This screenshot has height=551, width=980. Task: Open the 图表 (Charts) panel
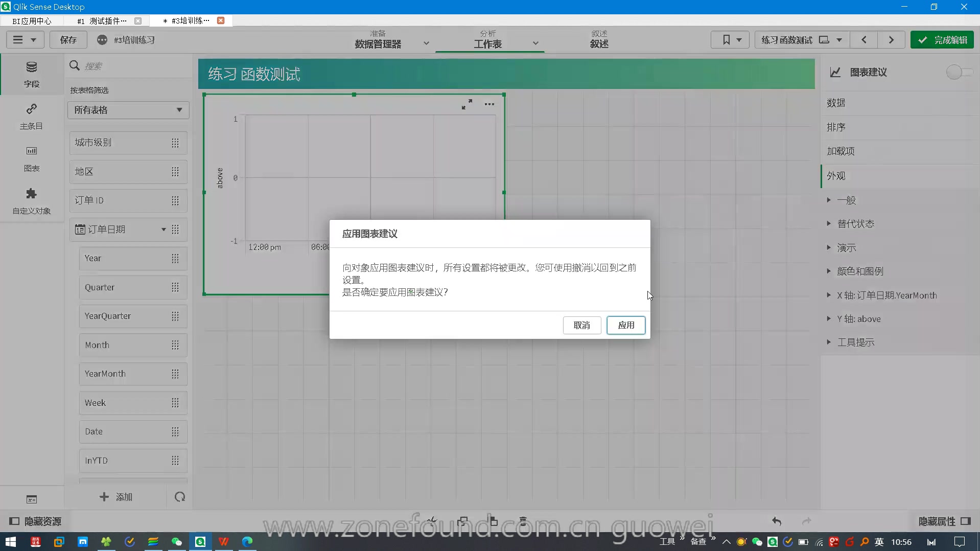(32, 158)
